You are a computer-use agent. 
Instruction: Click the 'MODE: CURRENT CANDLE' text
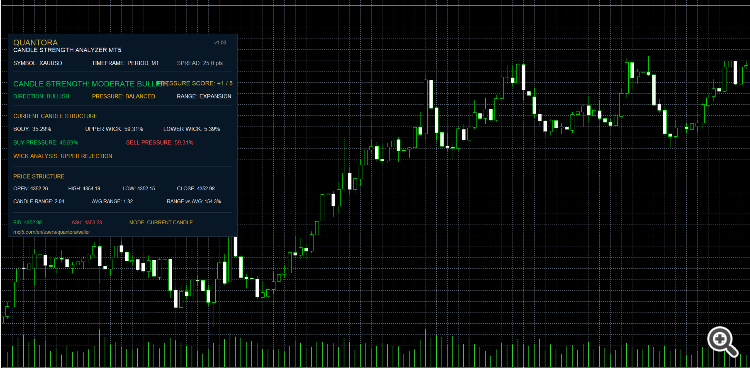pyautogui.click(x=161, y=223)
